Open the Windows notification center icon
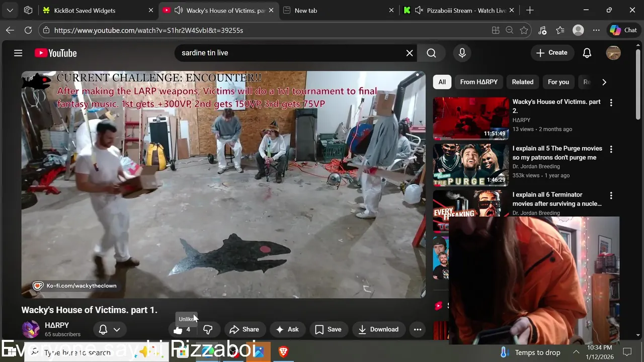This screenshot has height=362, width=644. click(x=627, y=352)
